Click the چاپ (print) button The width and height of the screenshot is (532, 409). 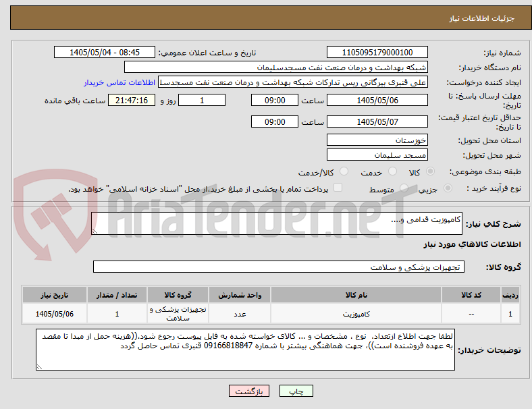[296, 391]
